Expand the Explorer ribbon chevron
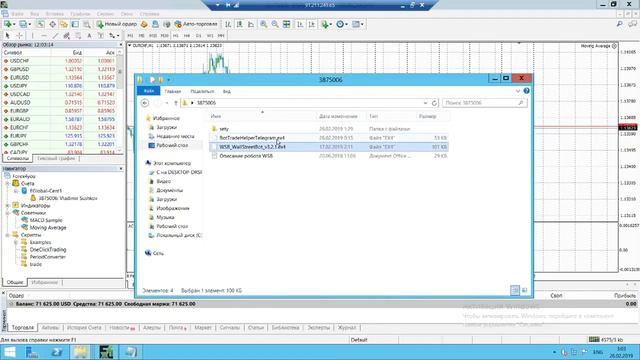This screenshot has height=360, width=640. 518,91
